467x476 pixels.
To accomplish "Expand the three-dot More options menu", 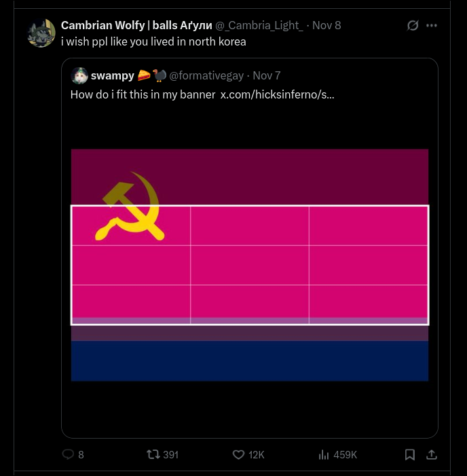I will pos(432,26).
